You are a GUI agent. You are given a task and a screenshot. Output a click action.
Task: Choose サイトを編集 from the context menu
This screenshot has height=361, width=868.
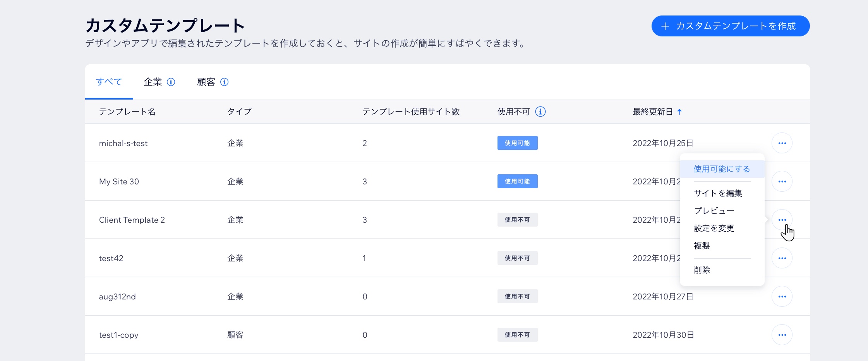tap(718, 193)
